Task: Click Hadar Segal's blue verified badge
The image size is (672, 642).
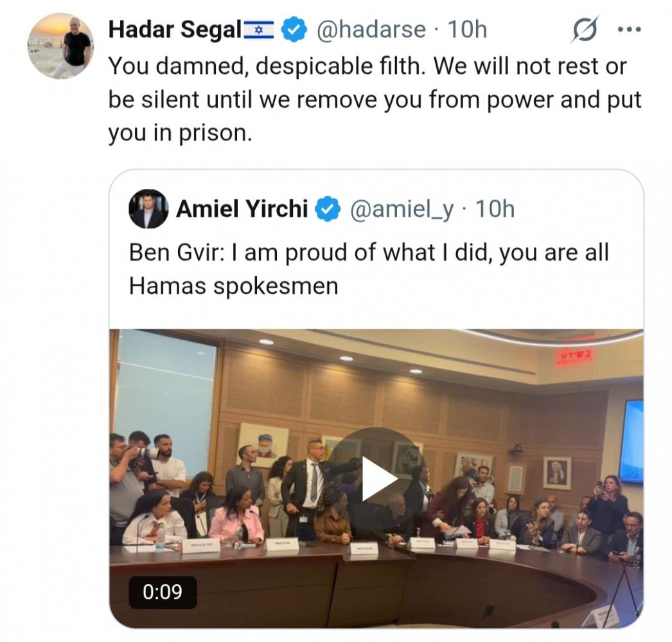Action: click(294, 29)
